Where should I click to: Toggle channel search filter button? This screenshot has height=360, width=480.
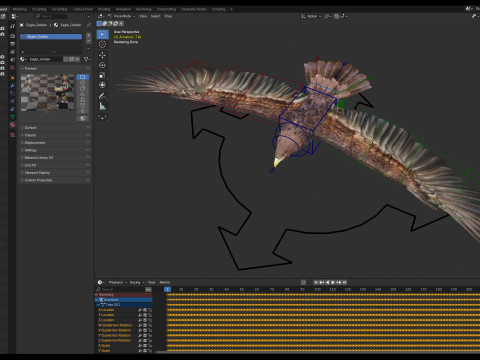click(148, 290)
